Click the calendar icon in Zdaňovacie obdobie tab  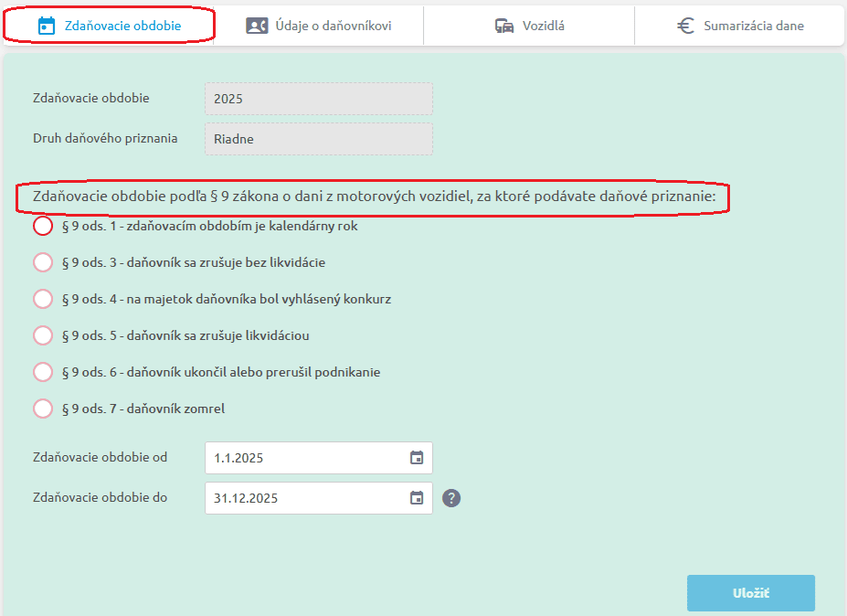coord(47,26)
